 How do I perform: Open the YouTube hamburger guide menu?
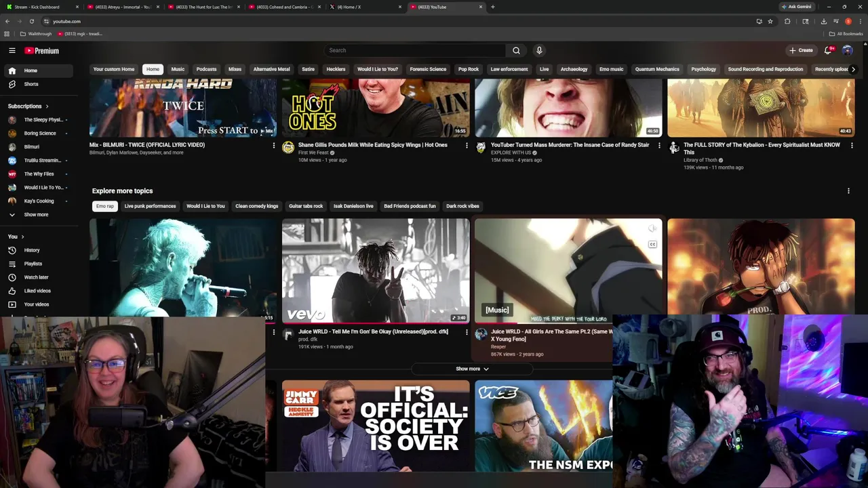pyautogui.click(x=12, y=50)
